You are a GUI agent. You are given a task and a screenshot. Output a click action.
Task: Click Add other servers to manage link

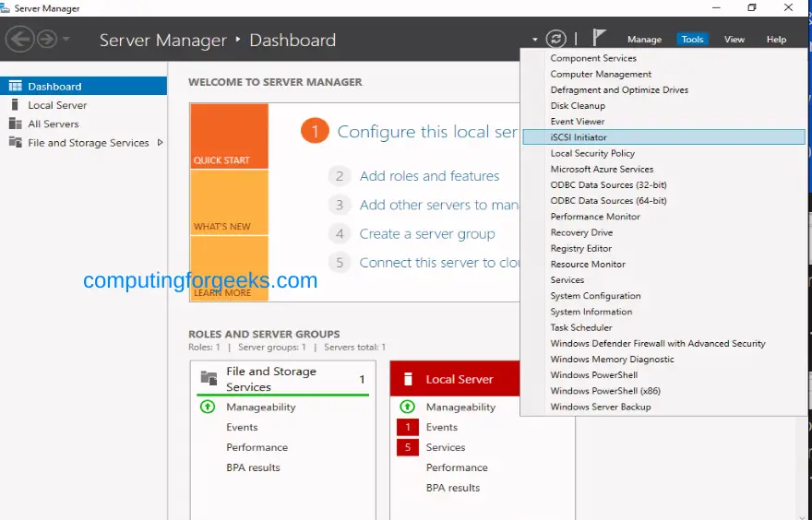pyautogui.click(x=439, y=205)
